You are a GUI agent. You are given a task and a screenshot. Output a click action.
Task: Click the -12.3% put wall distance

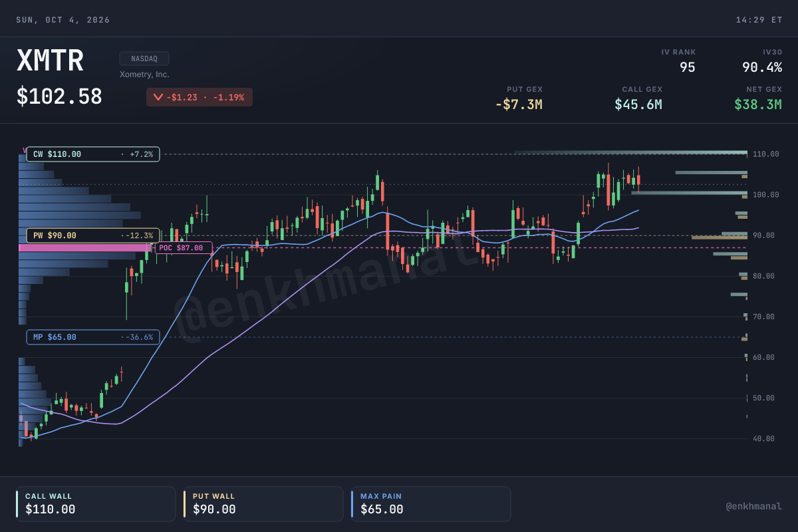140,235
